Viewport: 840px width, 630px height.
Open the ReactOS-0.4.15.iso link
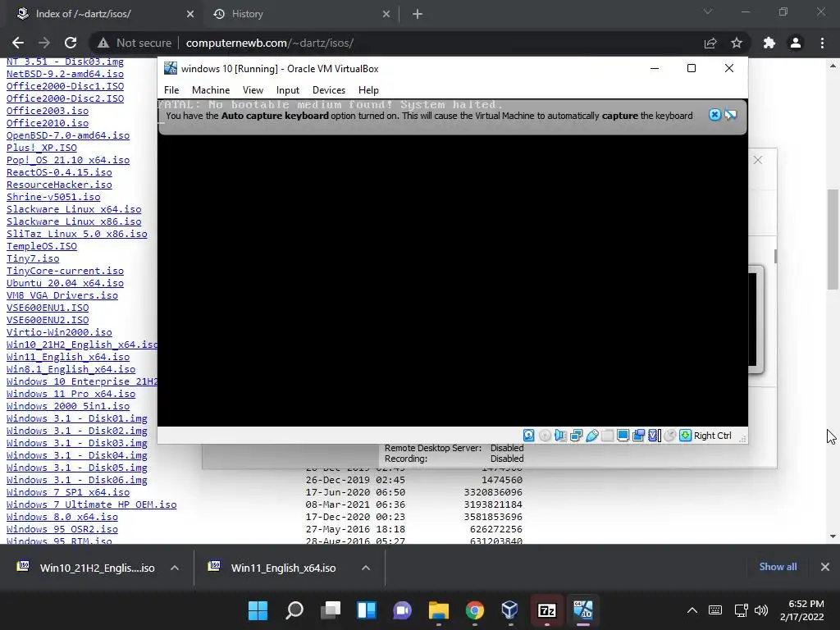point(59,172)
